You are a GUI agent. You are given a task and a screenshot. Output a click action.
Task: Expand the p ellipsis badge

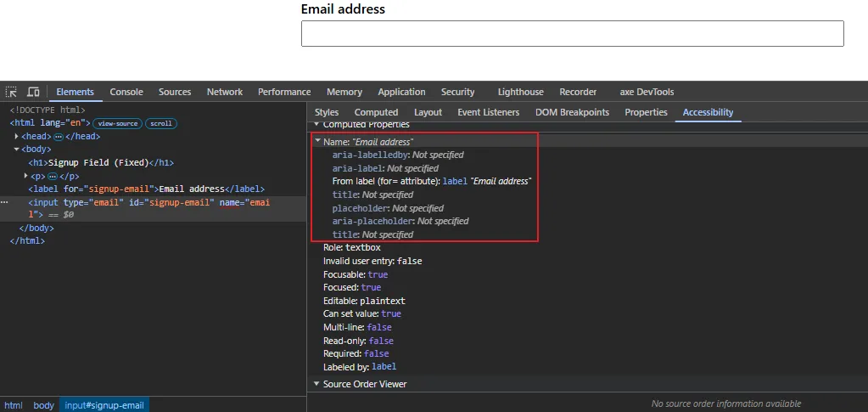coord(53,177)
